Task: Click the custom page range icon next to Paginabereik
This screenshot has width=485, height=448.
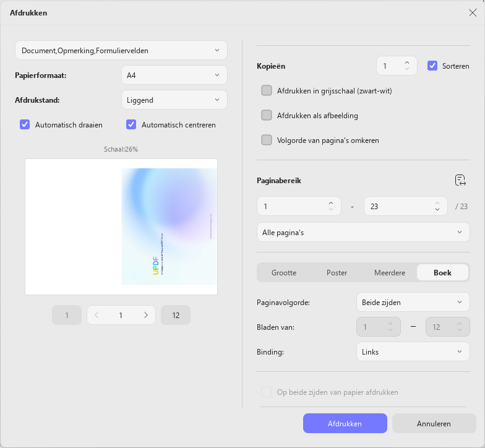Action: click(x=460, y=181)
